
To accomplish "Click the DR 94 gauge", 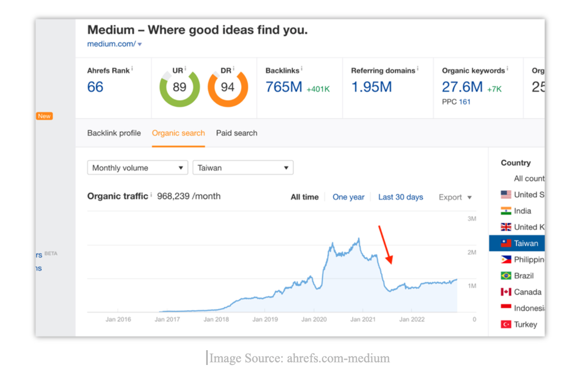I will [x=228, y=87].
